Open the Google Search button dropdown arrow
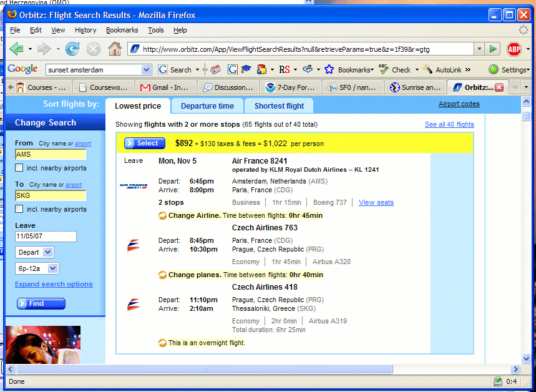Viewport: 536px width, 392px height. (197, 70)
